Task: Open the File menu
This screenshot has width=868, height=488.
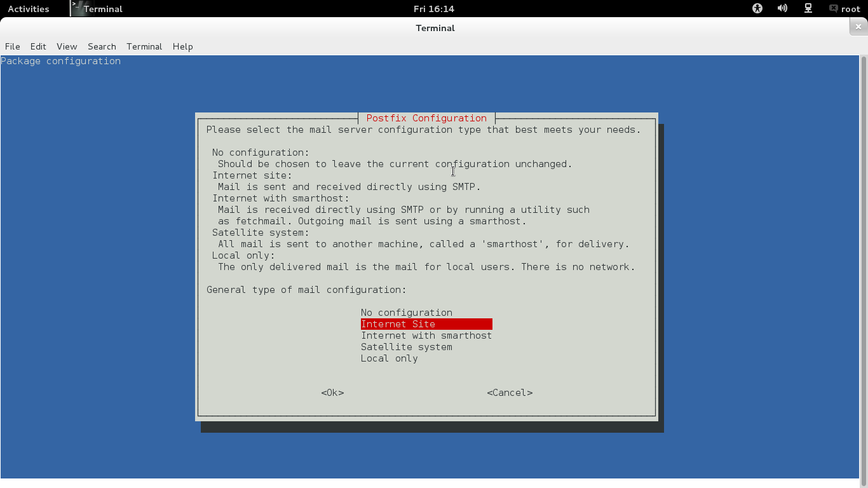Action: point(13,46)
